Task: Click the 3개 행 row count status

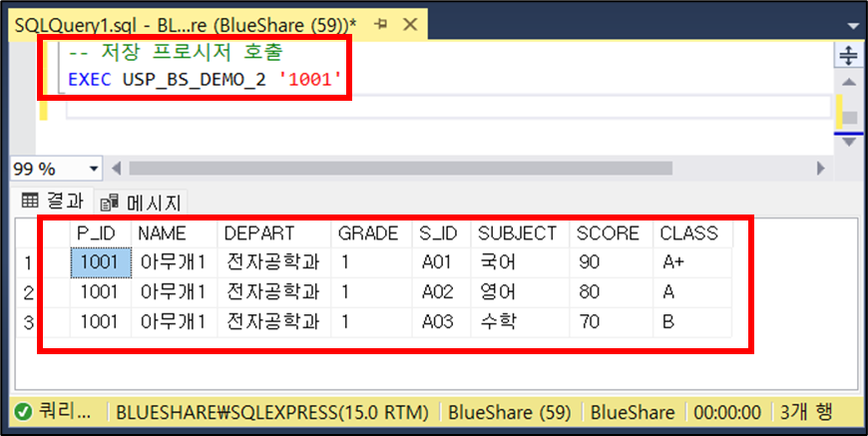Action: click(x=805, y=413)
